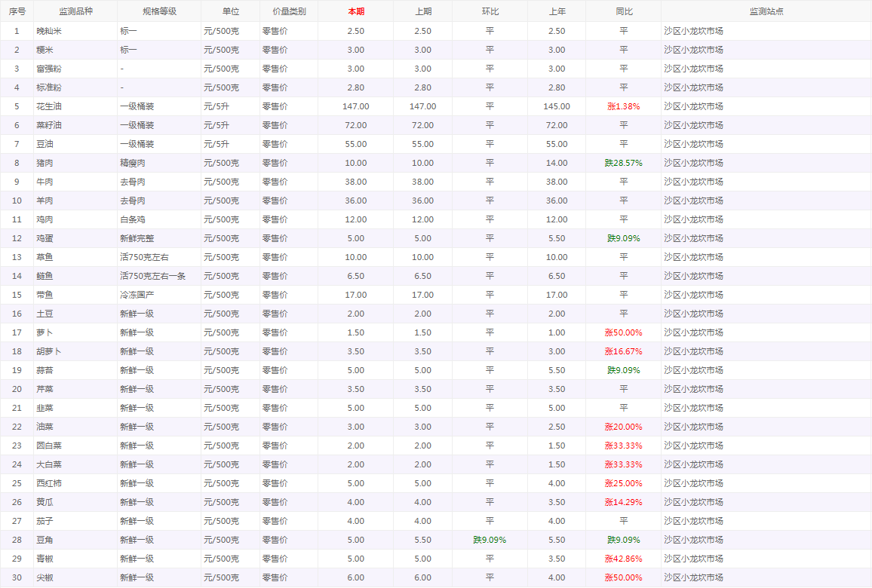872x588 pixels.
Task: Select the 活750克左右一条 specification cell
Action: (152, 276)
